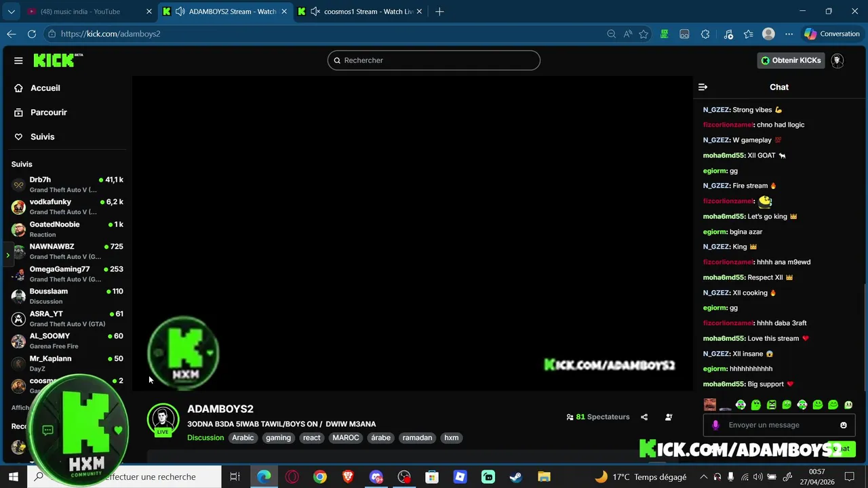The image size is (868, 488).
Task: Open the Discussion category link
Action: (205, 438)
